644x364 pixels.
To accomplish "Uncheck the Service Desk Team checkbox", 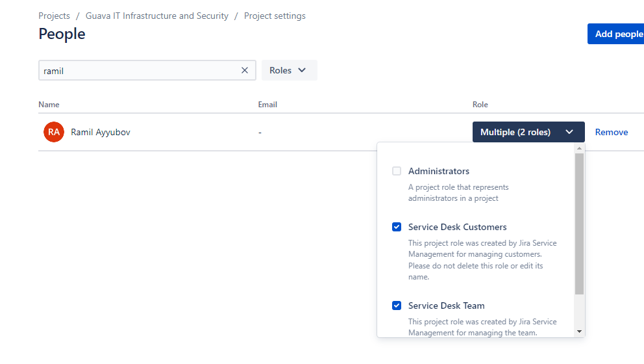I will click(397, 305).
